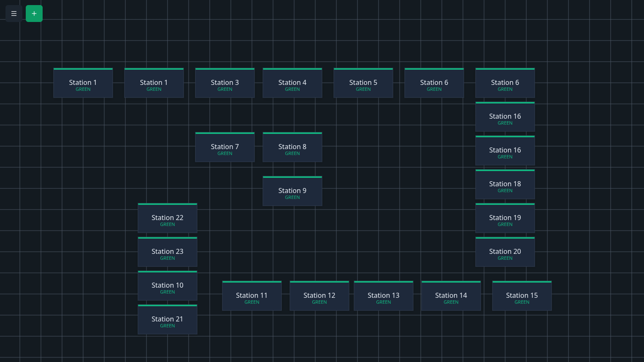The height and width of the screenshot is (362, 644).
Task: Open the Station 6 node
Action: pyautogui.click(x=434, y=83)
